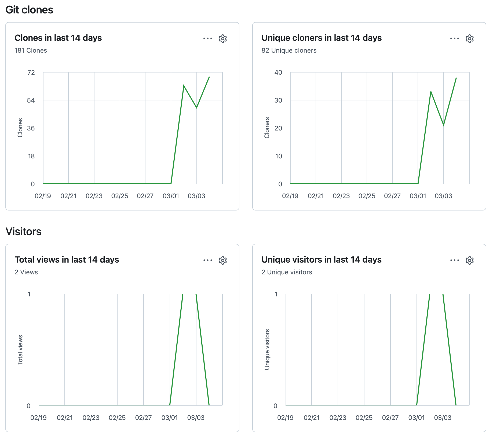The image size is (504, 443).
Task: Click the "Unique cloners in last 14 days" title
Action: [x=322, y=38]
